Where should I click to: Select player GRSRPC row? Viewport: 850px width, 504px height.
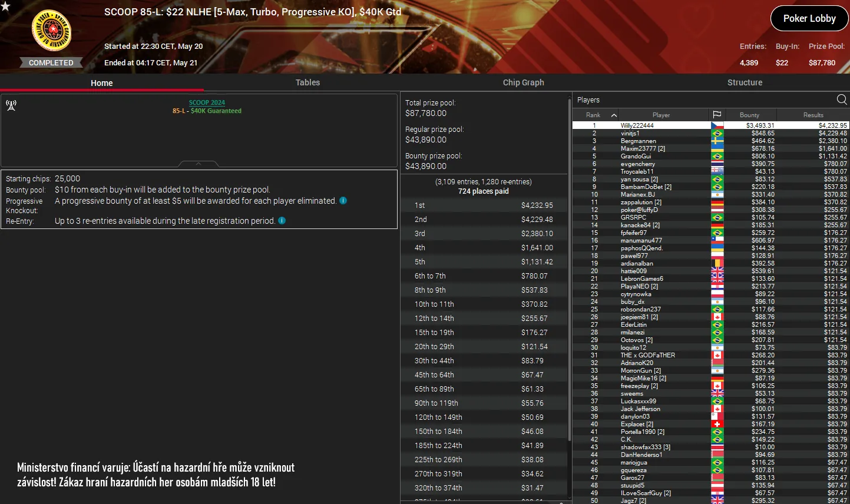(x=711, y=217)
